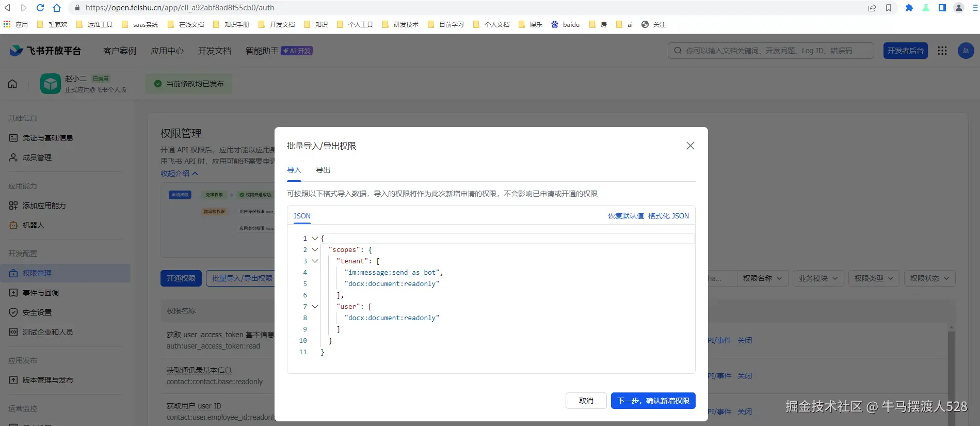The height and width of the screenshot is (426, 980).
Task: Click 下一步,确认新增权限 button
Action: (x=653, y=401)
